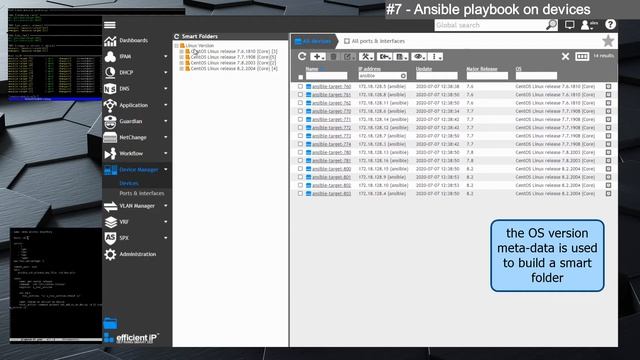The width and height of the screenshot is (640, 360).
Task: Open the notifications monitor icon
Action: (x=569, y=25)
